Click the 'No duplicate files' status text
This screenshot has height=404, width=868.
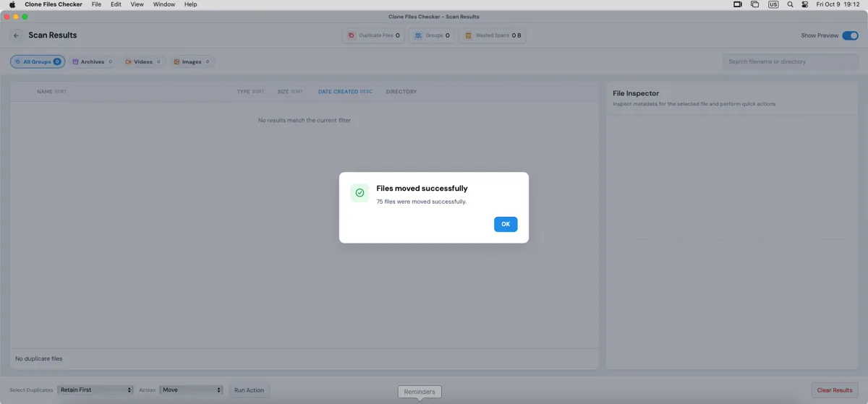point(39,358)
